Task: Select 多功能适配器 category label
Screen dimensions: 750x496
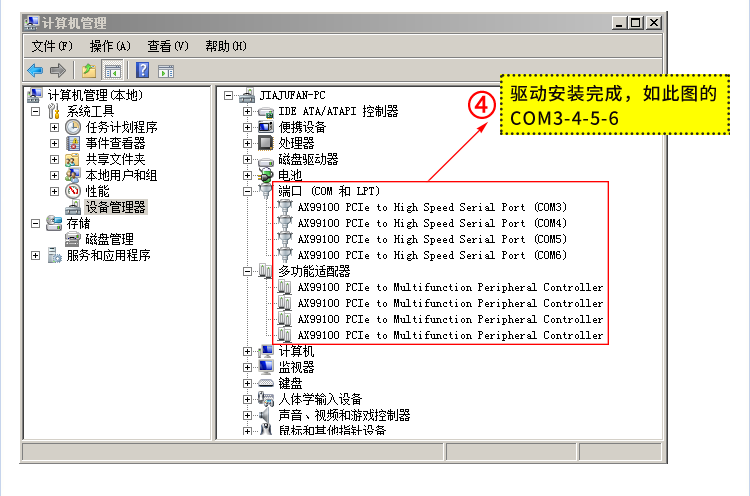Action: tap(314, 272)
